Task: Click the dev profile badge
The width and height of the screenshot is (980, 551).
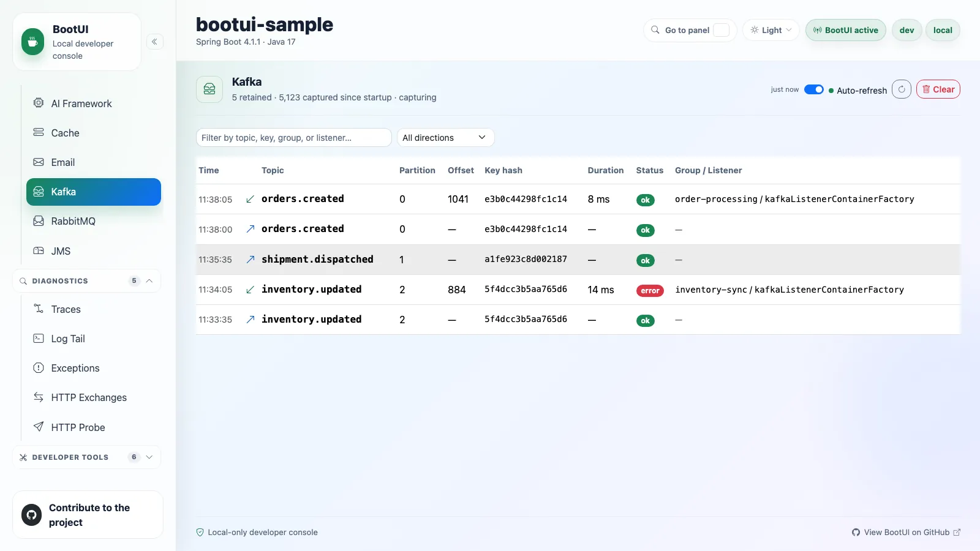Action: (x=907, y=30)
